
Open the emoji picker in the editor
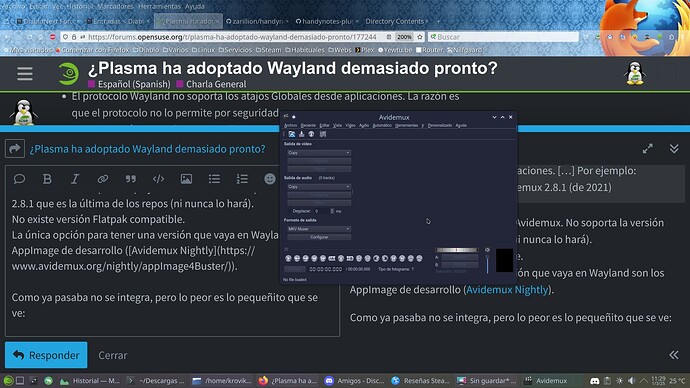270,179
